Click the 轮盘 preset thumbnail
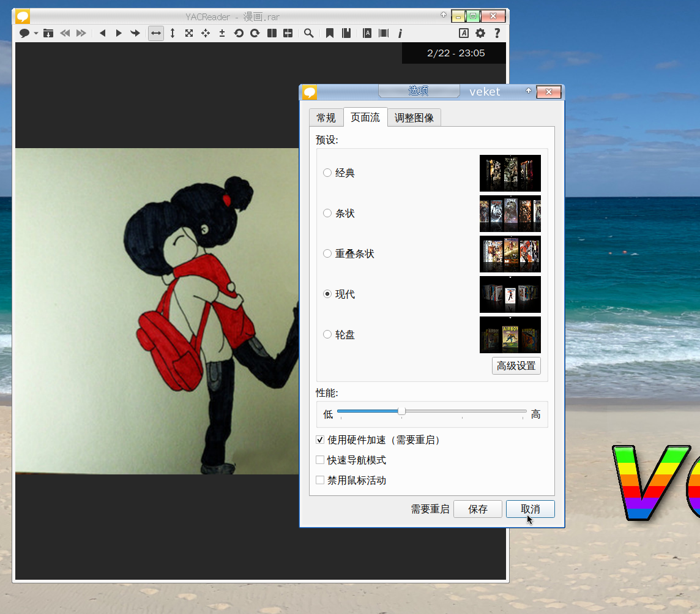The height and width of the screenshot is (614, 700). (x=510, y=335)
